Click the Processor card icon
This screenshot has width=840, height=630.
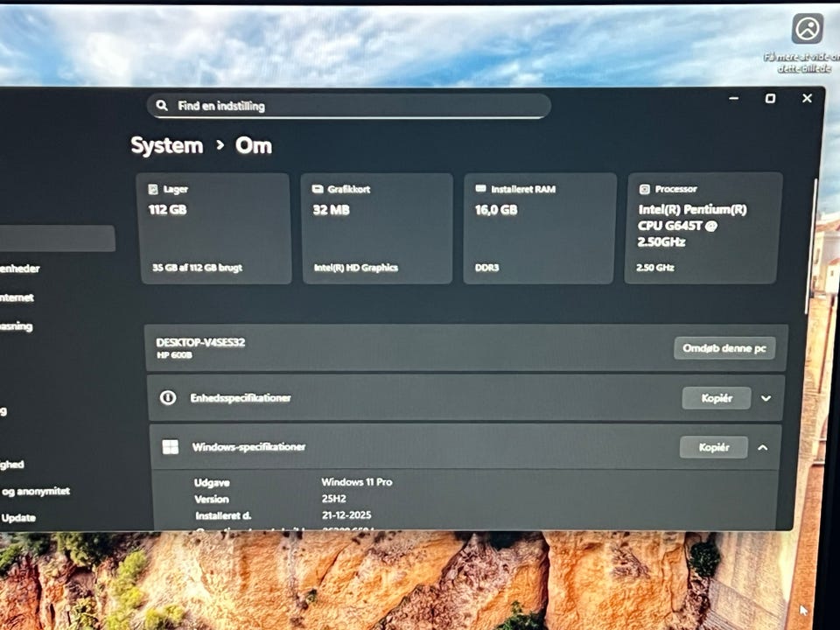[x=645, y=189]
